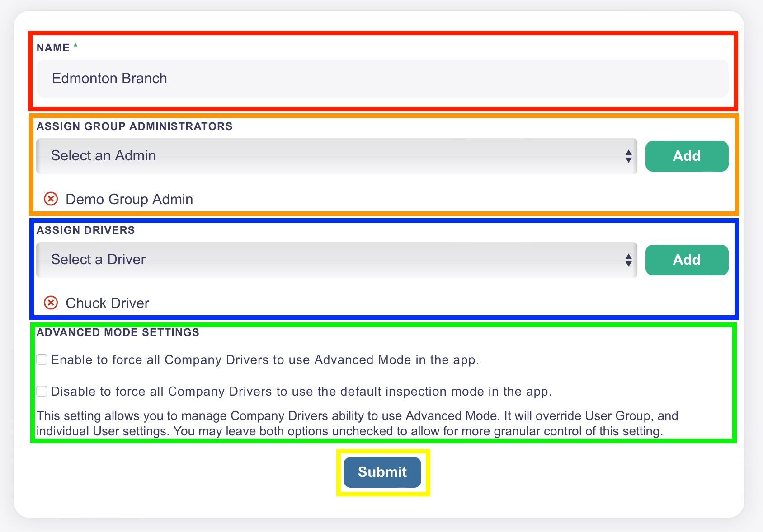Image resolution: width=763 pixels, height=532 pixels.
Task: Open the Select a Driver dropdown
Action: 337,260
